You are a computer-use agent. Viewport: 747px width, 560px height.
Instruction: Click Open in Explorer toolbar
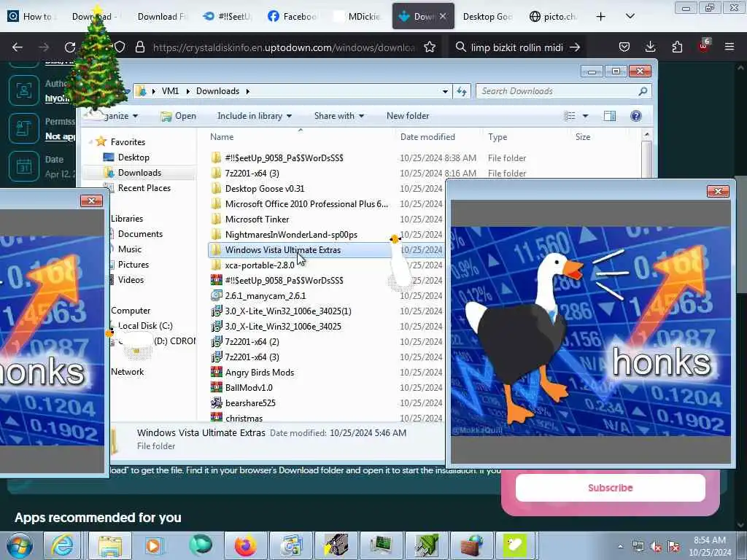point(179,116)
